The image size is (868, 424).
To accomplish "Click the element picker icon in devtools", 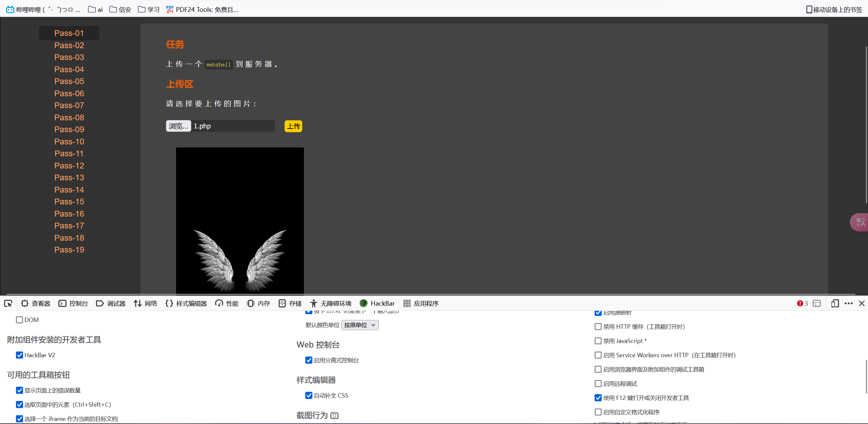I will pos(8,303).
